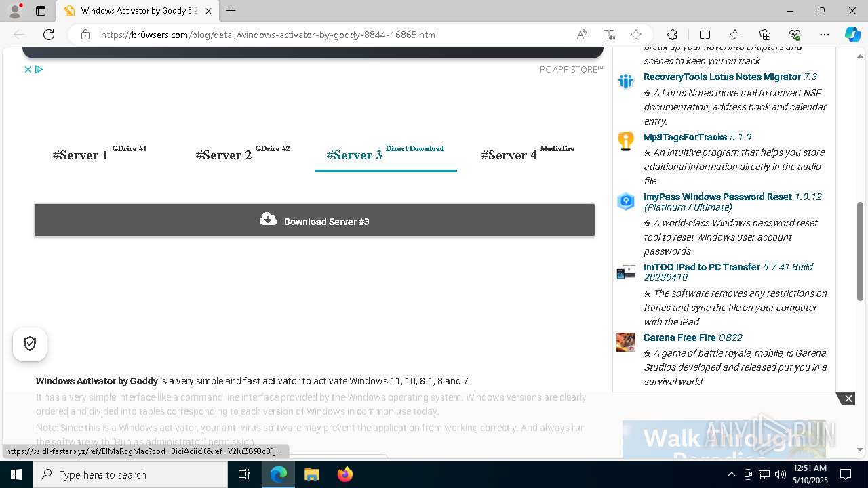This screenshot has width=868, height=488.
Task: Switch to #Server 2 GDrive #2 tab
Action: 243,153
